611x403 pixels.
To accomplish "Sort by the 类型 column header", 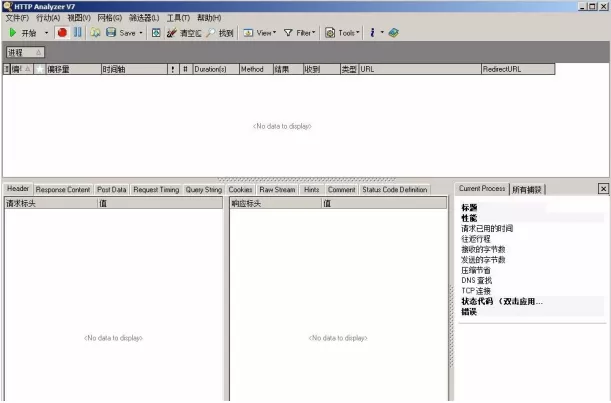I will (349, 69).
